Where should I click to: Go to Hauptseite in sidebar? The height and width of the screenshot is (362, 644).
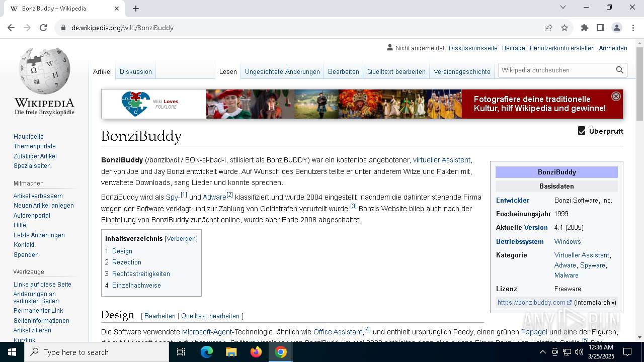pos(29,137)
